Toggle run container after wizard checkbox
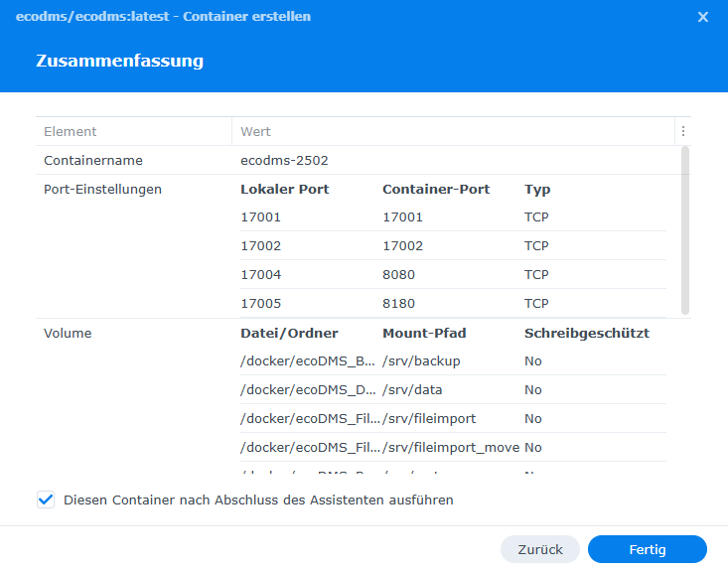The height and width of the screenshot is (572, 728). [x=45, y=500]
